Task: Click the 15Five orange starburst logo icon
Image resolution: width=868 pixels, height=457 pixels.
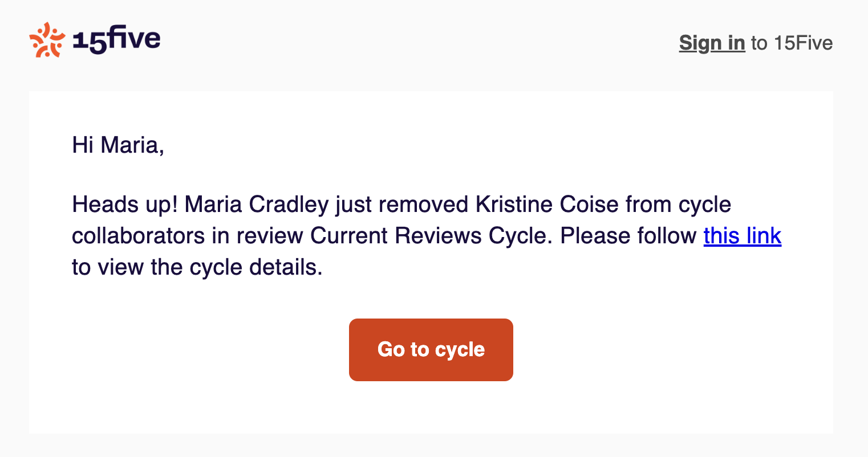Action: (x=47, y=40)
